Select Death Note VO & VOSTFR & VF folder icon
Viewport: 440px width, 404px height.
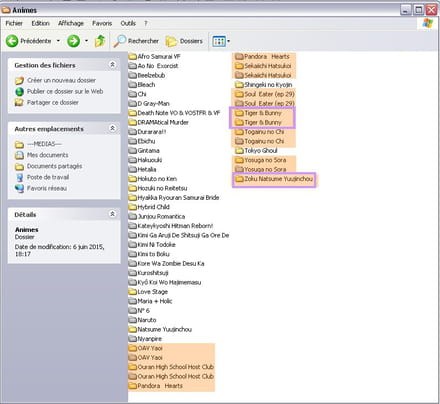(133, 113)
